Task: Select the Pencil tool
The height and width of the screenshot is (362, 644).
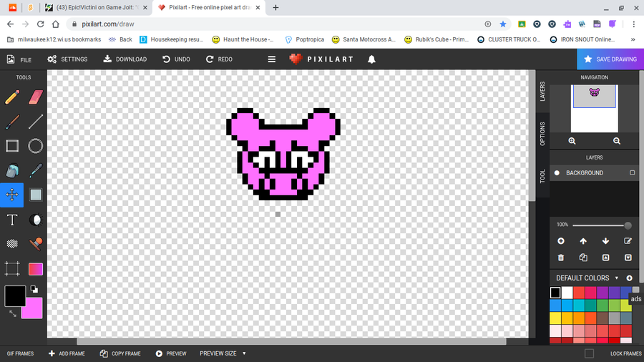Action: click(12, 97)
